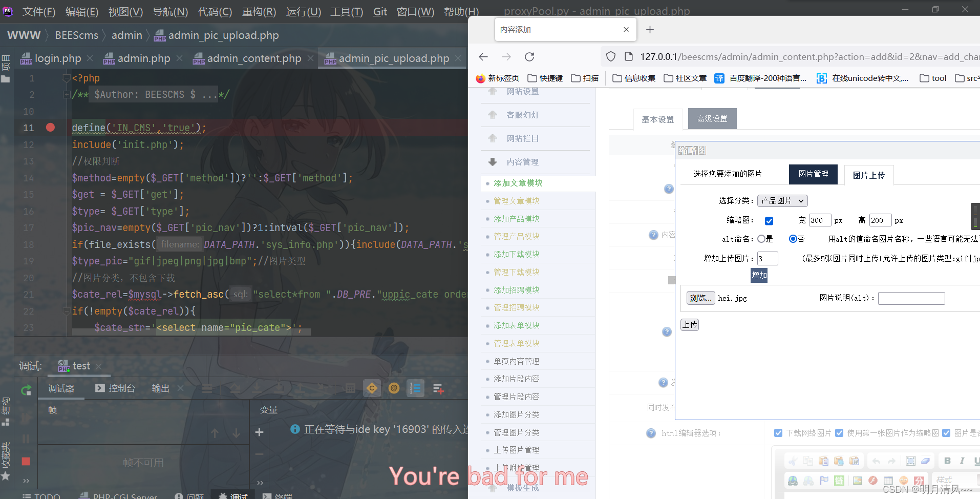
Task: Open the 选择分类 产品图片 dropdown
Action: pos(782,201)
